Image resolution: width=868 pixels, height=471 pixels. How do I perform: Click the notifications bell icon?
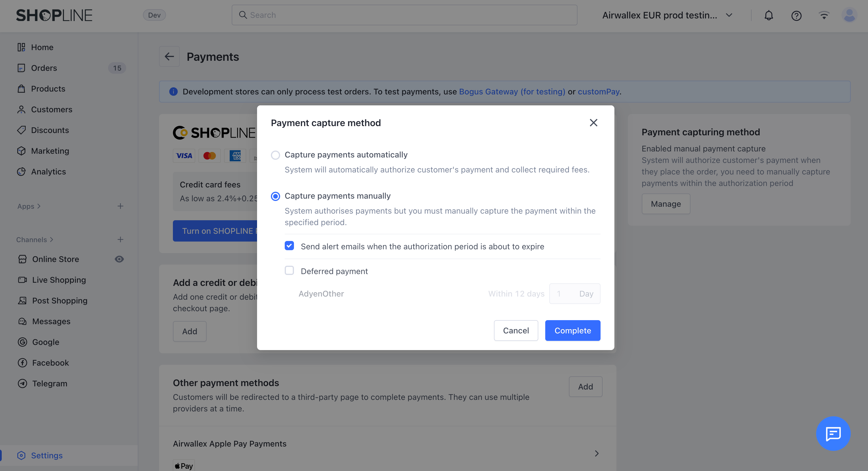(x=769, y=16)
